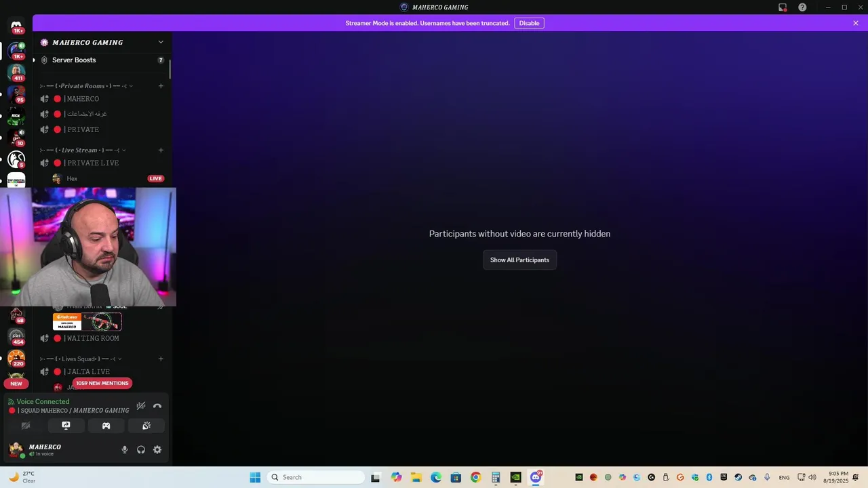Viewport: 868px width, 488px height.
Task: Collapse the Private Rooms category
Action: (x=87, y=86)
